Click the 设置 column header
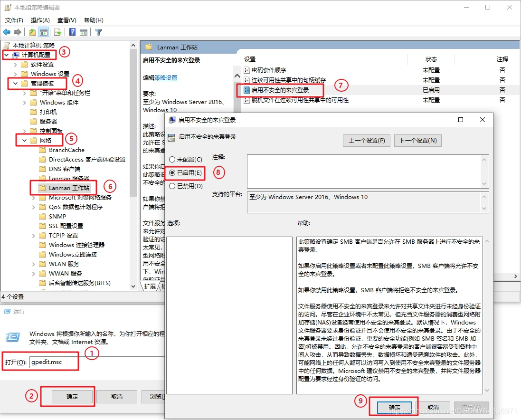 [250, 59]
